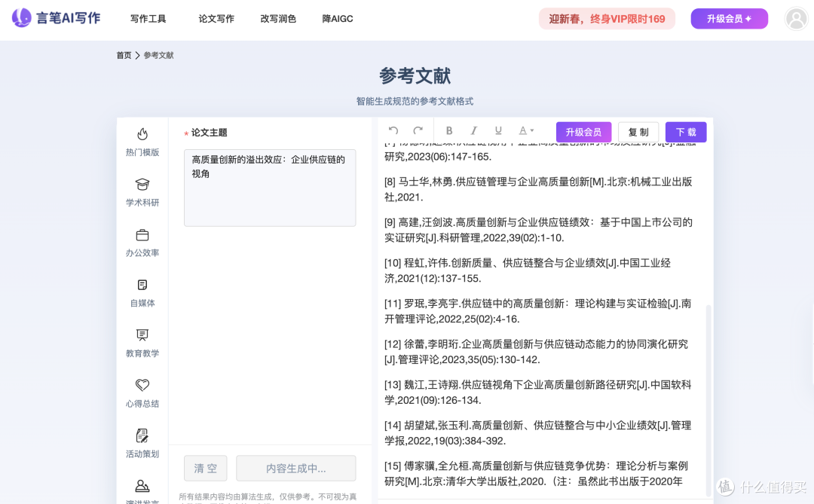Click inside the 论文主题 text field
Image resolution: width=814 pixels, height=504 pixels.
[270, 188]
